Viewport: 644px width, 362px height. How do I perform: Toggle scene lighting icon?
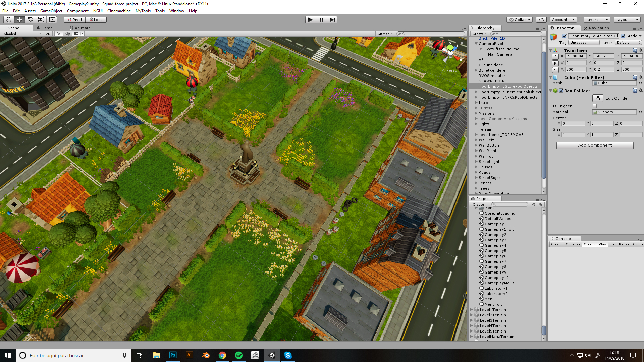click(x=59, y=34)
